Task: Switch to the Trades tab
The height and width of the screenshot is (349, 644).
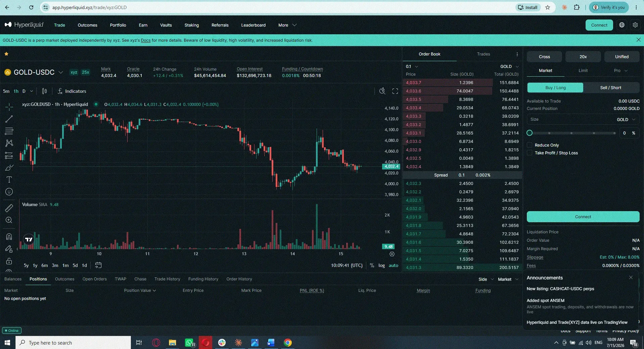Action: 484,54
